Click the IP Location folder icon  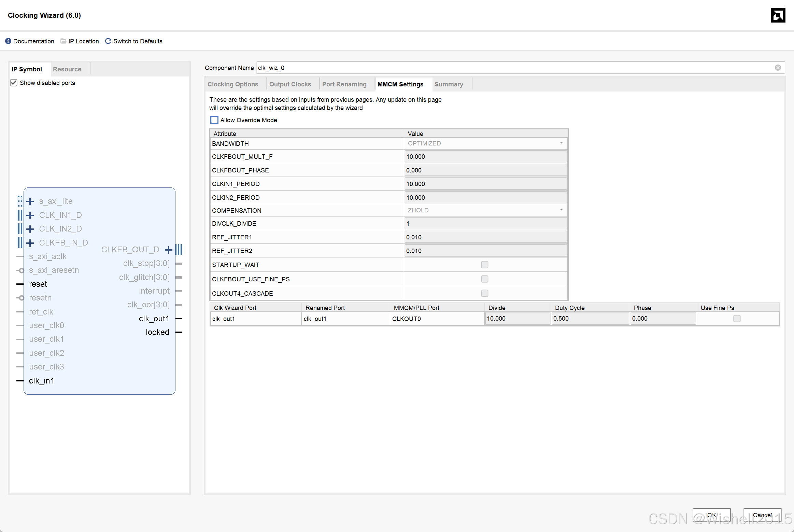pyautogui.click(x=63, y=41)
